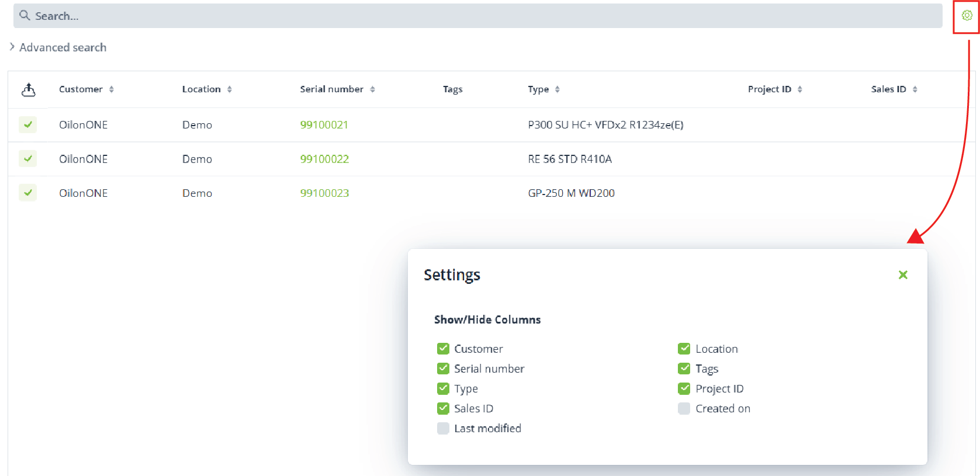This screenshot has height=476, width=980.
Task: Uncheck the Customer column checkbox
Action: coord(443,349)
